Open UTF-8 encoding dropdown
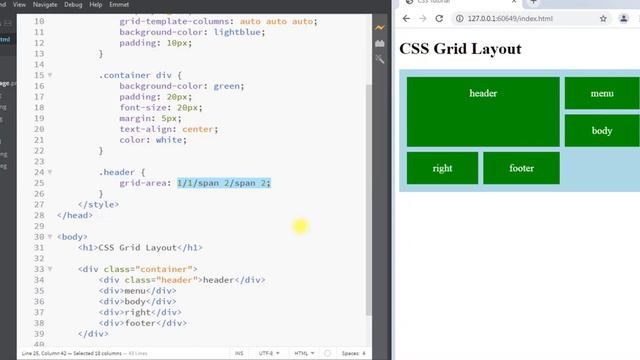 coord(269,353)
